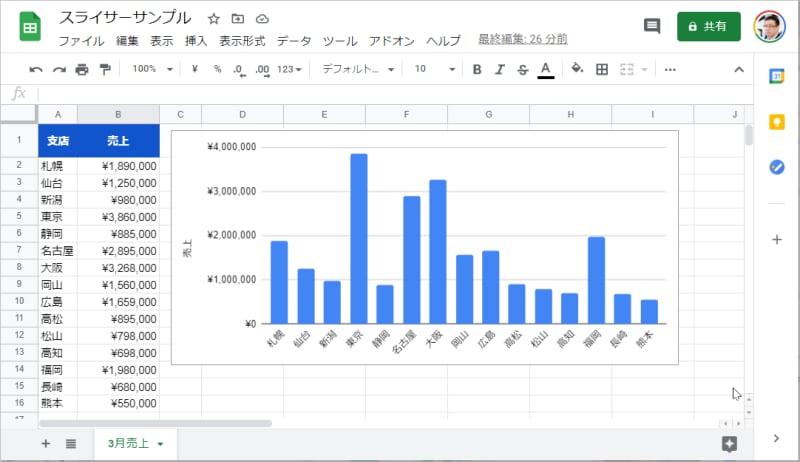This screenshot has width=800, height=462.
Task: Apply yen currency format
Action: point(194,69)
